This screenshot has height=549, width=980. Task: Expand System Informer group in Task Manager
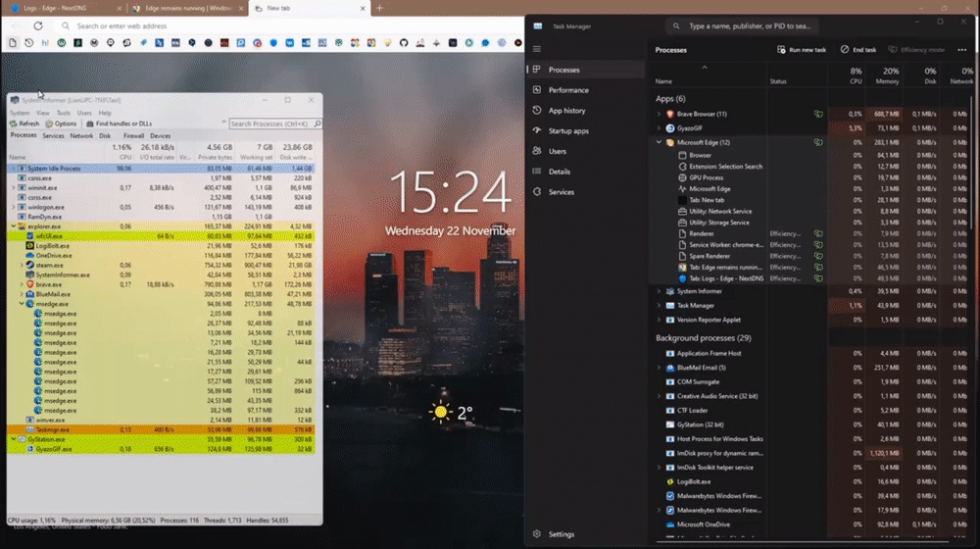(659, 291)
